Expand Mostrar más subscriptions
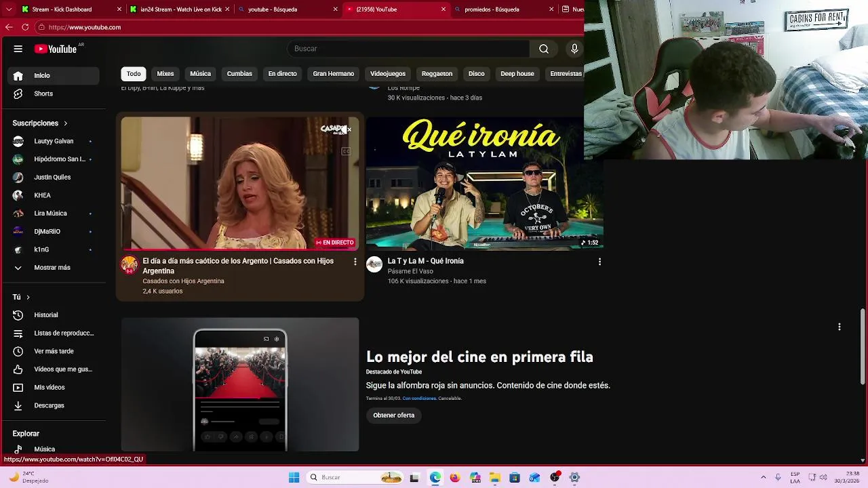Screen dimensions: 868x488 54,268
